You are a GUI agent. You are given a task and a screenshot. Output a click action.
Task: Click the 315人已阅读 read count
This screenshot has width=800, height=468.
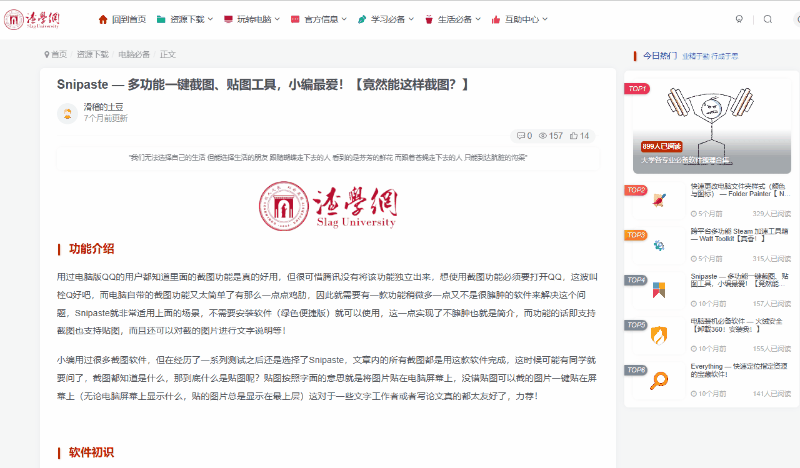coord(771,259)
